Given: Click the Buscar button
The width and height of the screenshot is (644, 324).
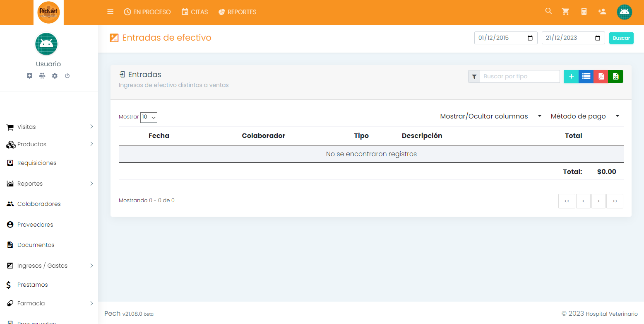Looking at the screenshot, I should [621, 38].
